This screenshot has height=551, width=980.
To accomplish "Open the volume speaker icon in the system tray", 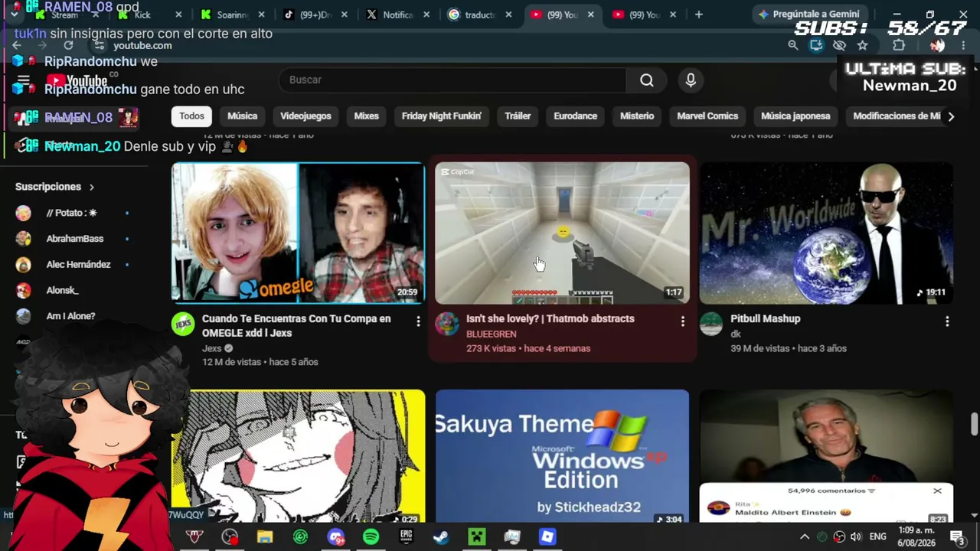I will pos(855,537).
